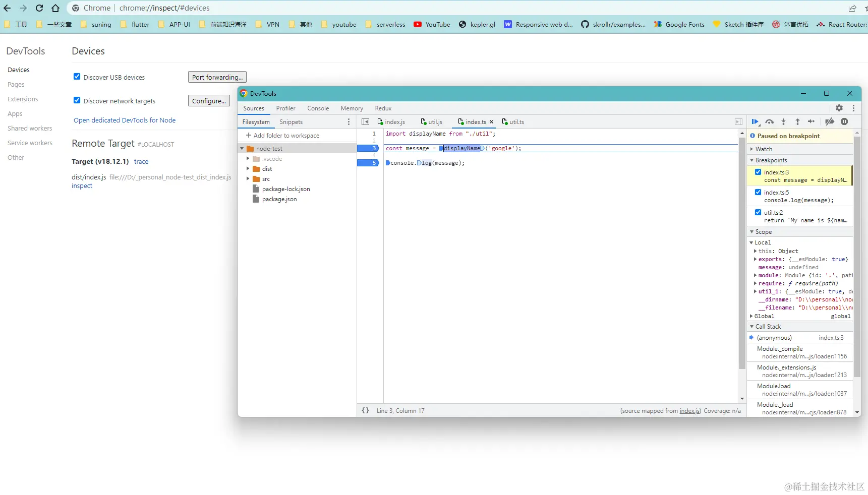Open the index.js editor tab
The height and width of the screenshot is (495, 868).
point(391,122)
